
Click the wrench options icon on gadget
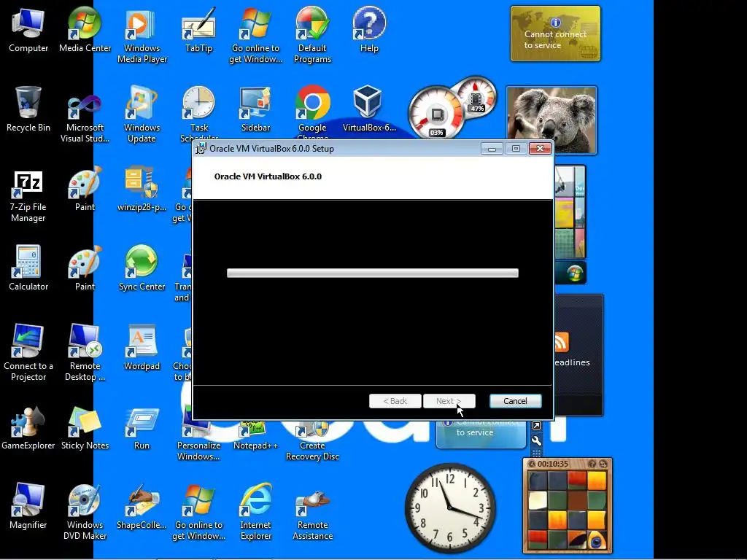coord(536,440)
